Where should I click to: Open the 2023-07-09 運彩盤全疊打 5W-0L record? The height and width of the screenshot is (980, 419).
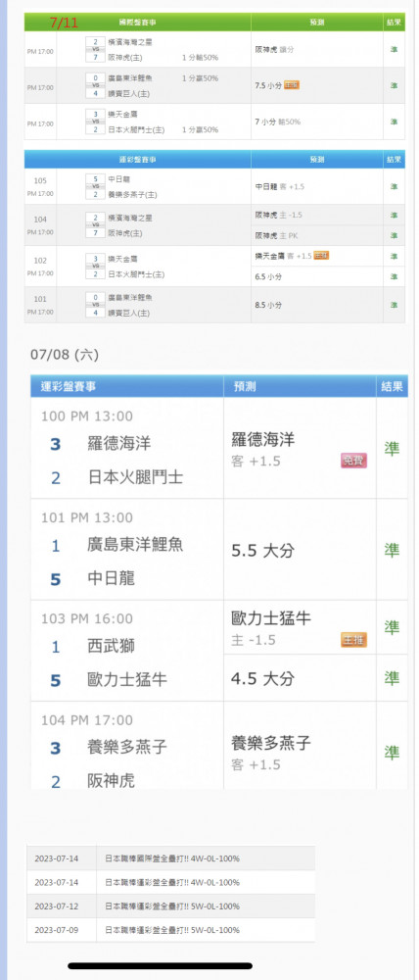(170, 930)
